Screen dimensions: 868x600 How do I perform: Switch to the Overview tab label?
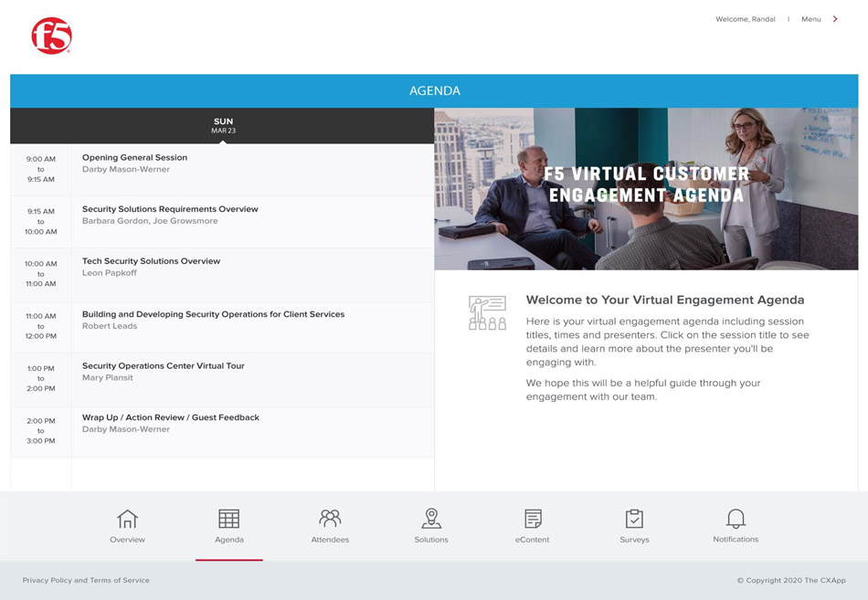(x=127, y=540)
